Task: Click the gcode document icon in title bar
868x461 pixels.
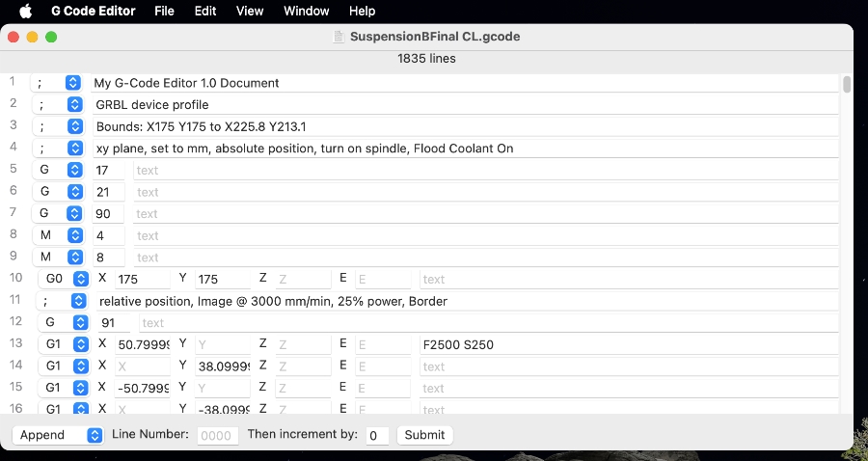Action: click(x=338, y=37)
